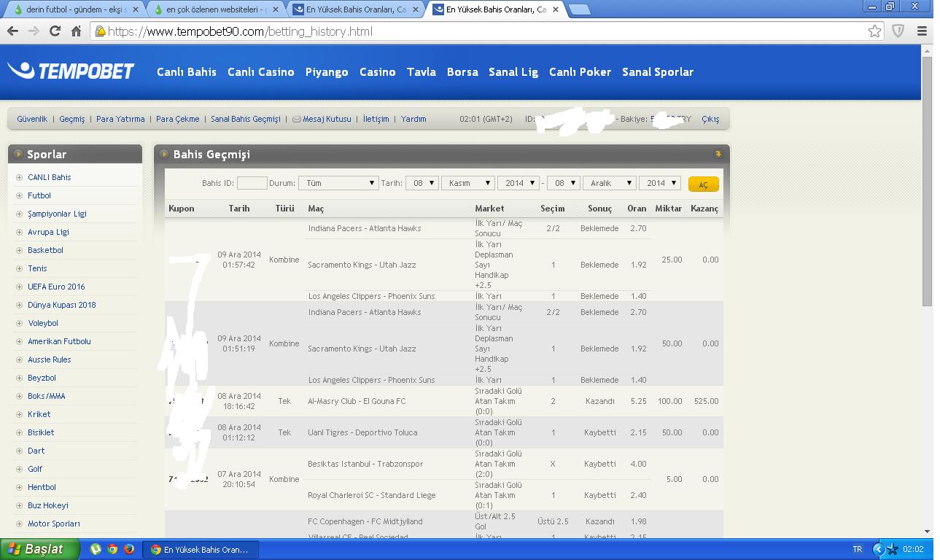Click the Uanl Tigres - Deportivo Toluca match

click(x=362, y=432)
